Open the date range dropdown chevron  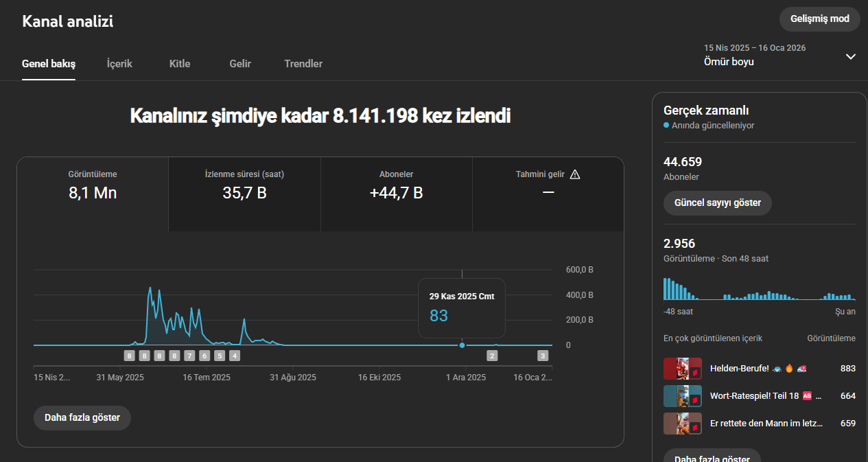851,56
